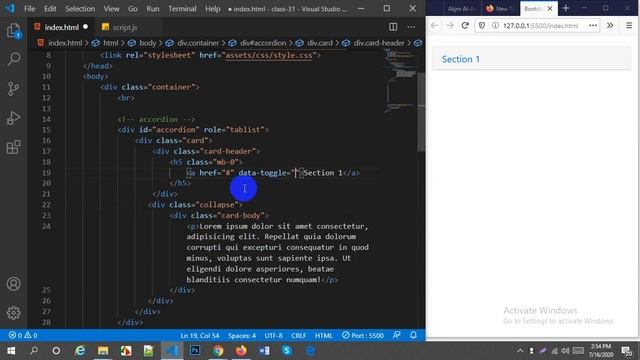The height and width of the screenshot is (360, 640).
Task: Open Google Chrome from the taskbar
Action: [218, 351]
